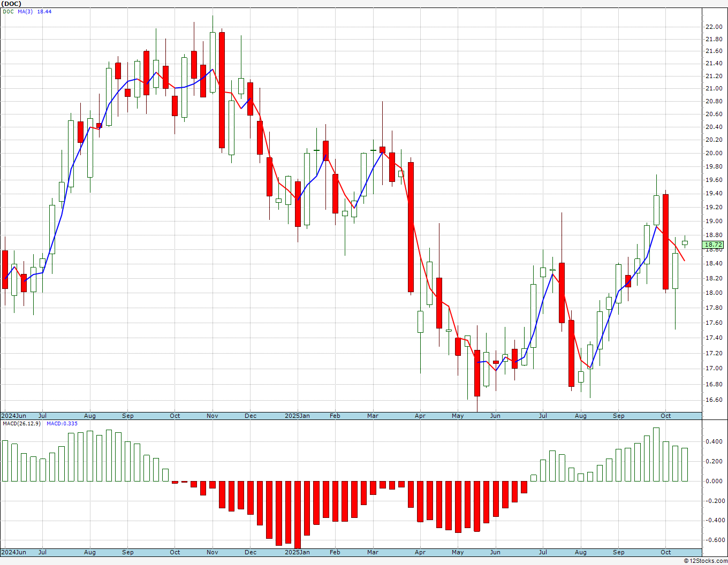Select May on the price chart time axis

pos(458,416)
